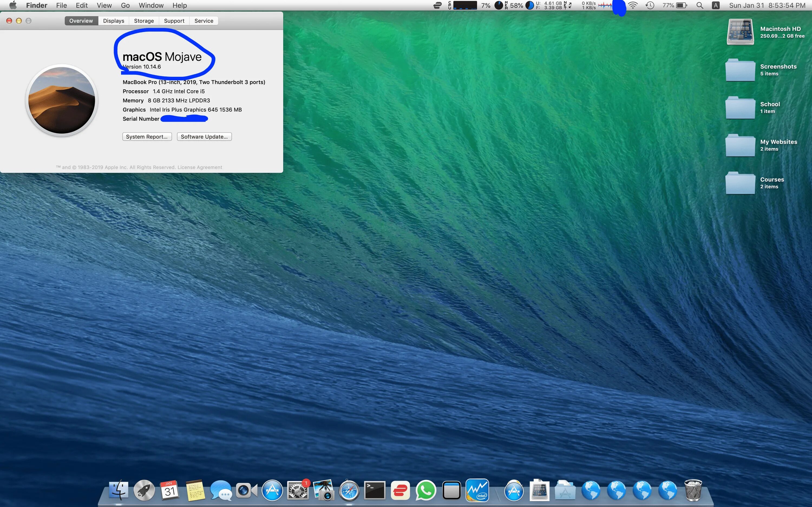Open Spotlight search magnifier
The width and height of the screenshot is (812, 507).
coord(700,5)
